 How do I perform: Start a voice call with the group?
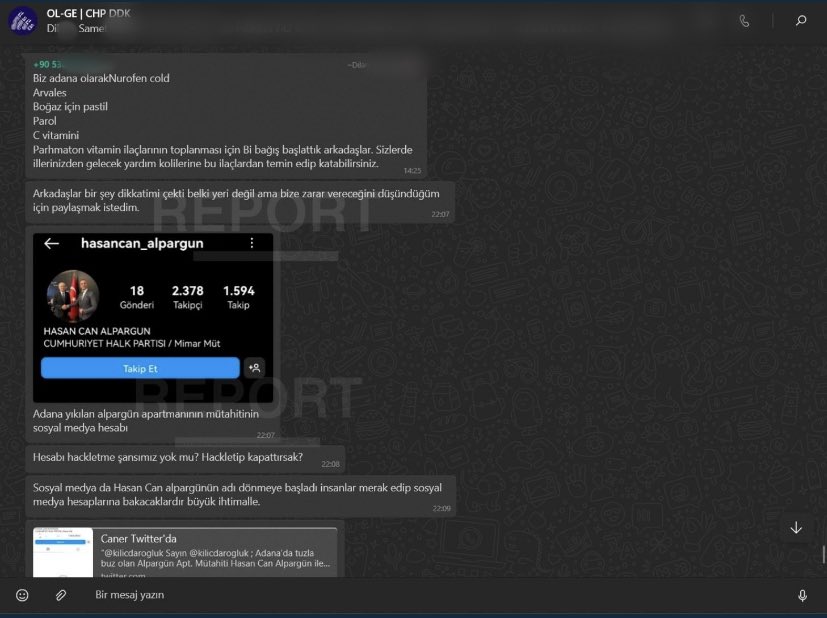click(744, 21)
